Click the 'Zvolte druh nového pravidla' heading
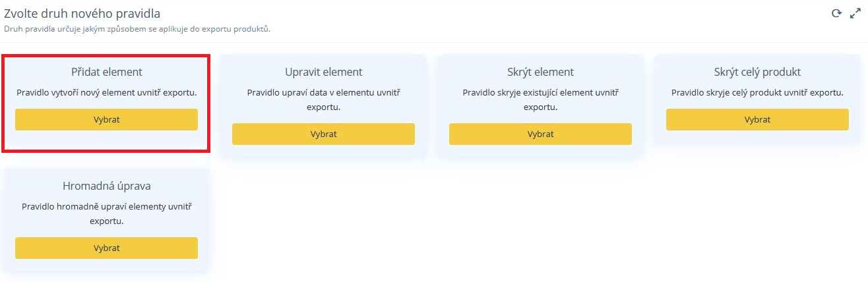 82,13
